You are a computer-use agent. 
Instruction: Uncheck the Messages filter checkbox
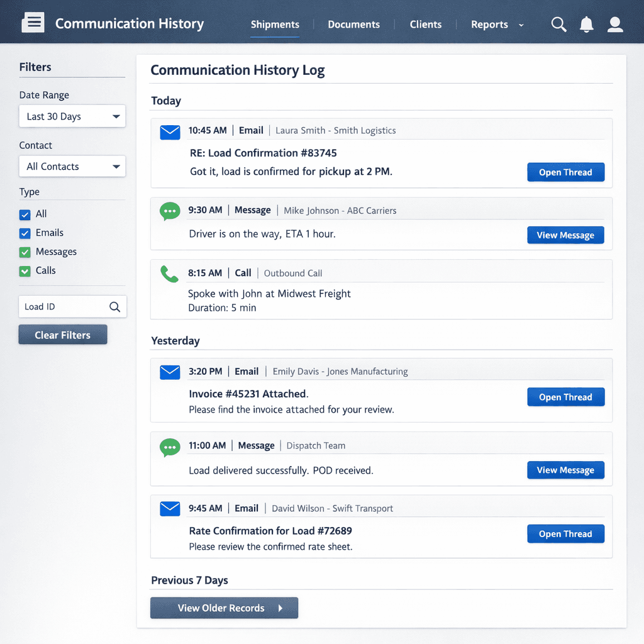[25, 252]
